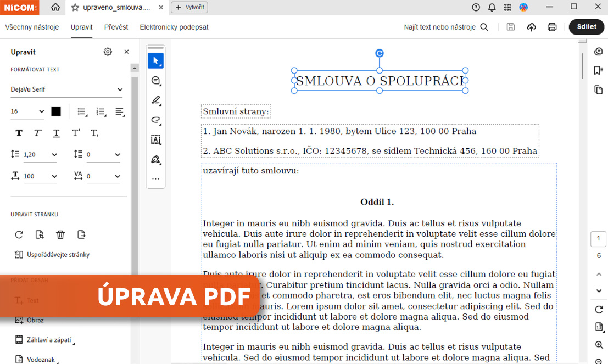This screenshot has width=608, height=364.
Task: Toggle underline text formatting
Action: (56, 133)
